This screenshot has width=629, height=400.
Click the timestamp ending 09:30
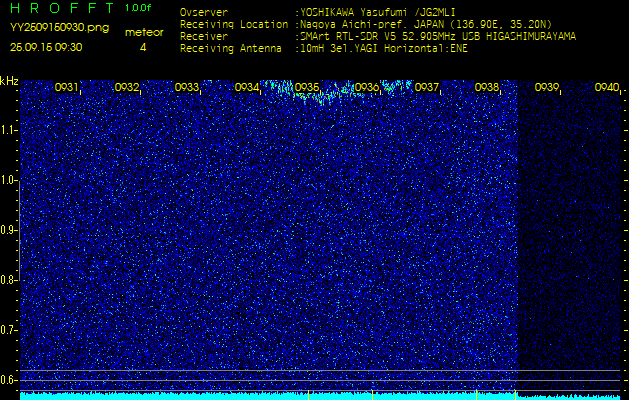coord(46,47)
